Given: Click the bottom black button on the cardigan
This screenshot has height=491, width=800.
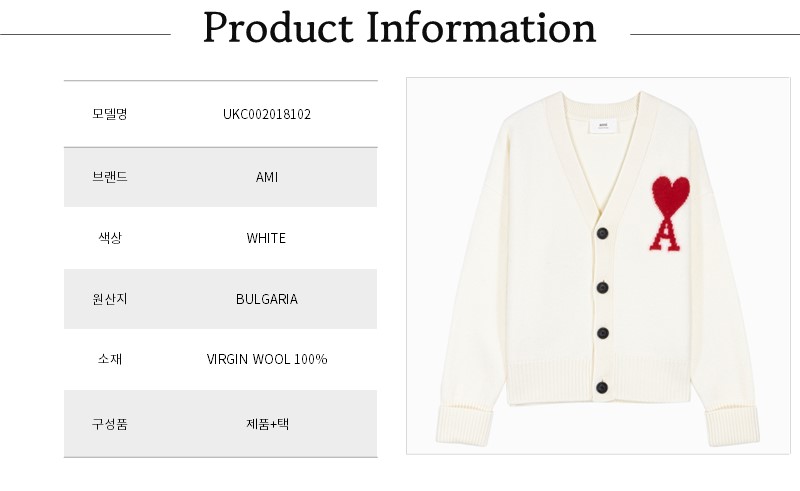Looking at the screenshot, I should 603,386.
